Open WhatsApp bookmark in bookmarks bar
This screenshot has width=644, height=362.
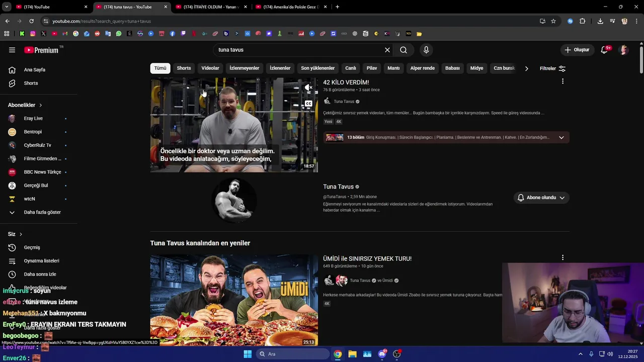(x=119, y=34)
